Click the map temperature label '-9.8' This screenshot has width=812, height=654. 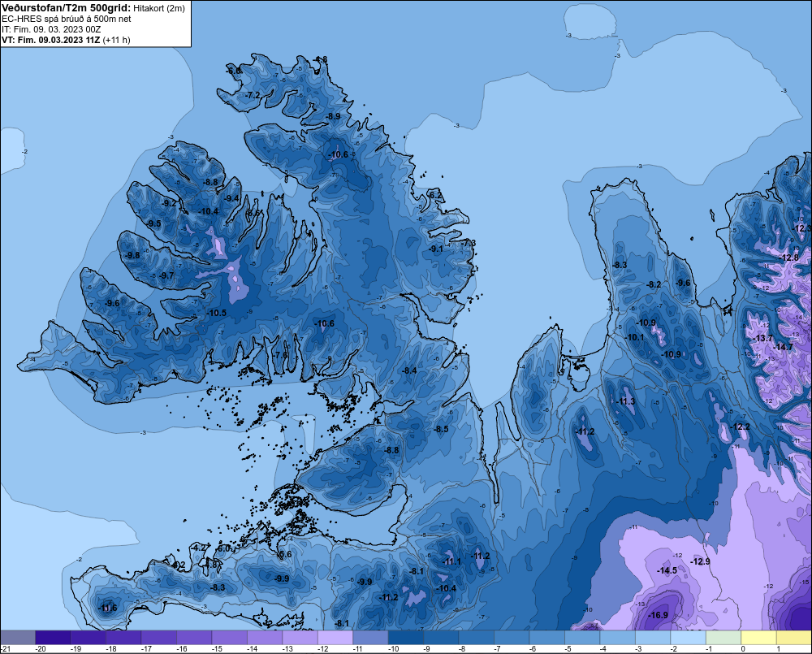pyautogui.click(x=132, y=255)
